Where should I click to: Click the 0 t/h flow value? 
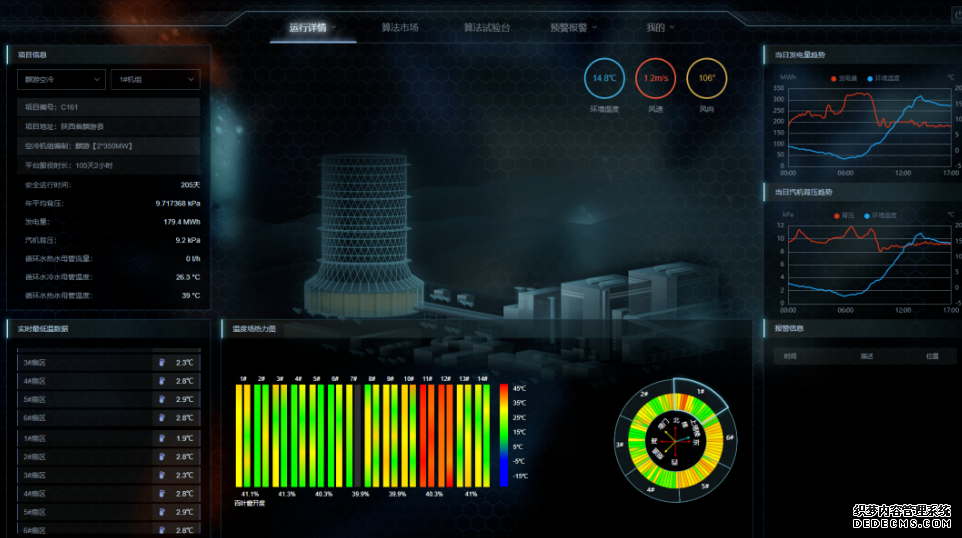pyautogui.click(x=193, y=259)
